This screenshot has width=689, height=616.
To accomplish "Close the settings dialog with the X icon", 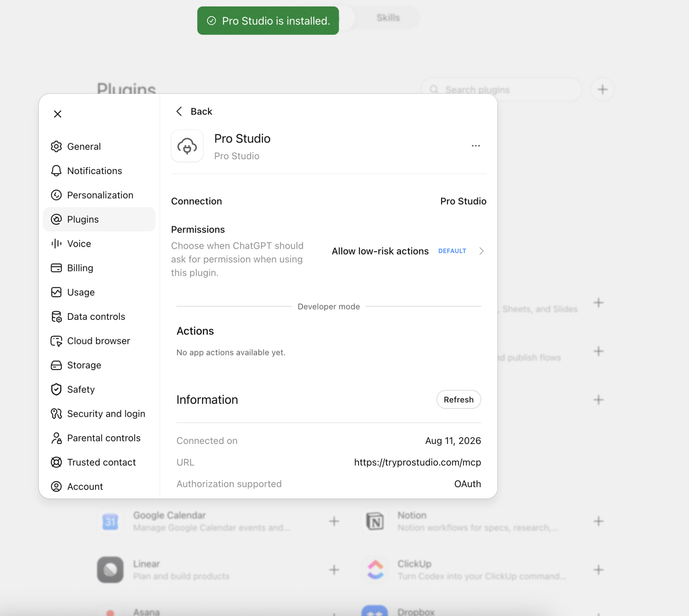I will coord(57,114).
